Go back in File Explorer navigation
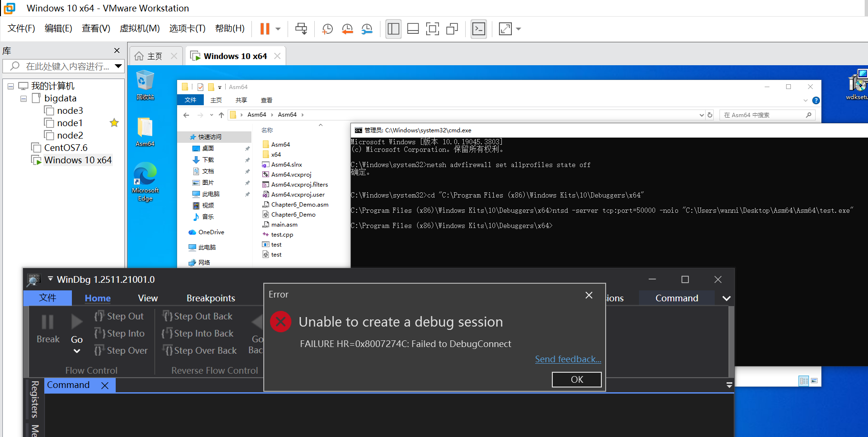This screenshot has width=868, height=437. (x=186, y=115)
